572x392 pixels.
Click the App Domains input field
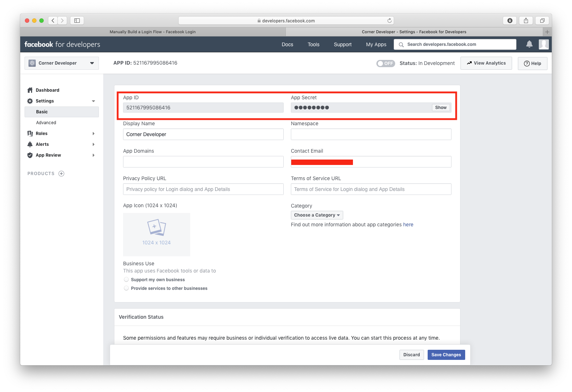(203, 162)
